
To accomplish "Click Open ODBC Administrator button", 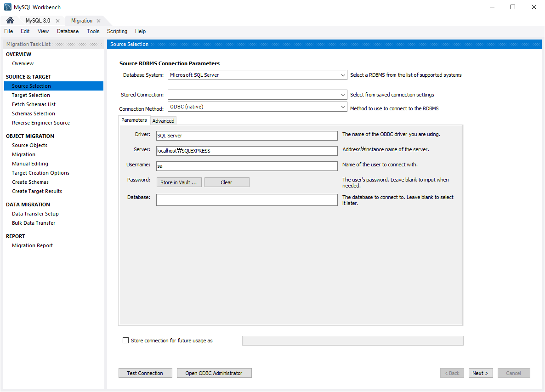I will click(x=214, y=373).
